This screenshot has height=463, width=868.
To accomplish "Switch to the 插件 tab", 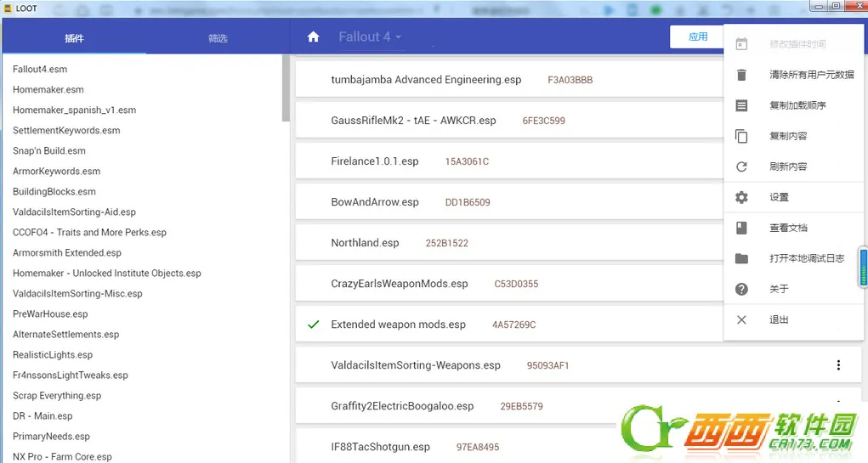I will click(x=74, y=38).
